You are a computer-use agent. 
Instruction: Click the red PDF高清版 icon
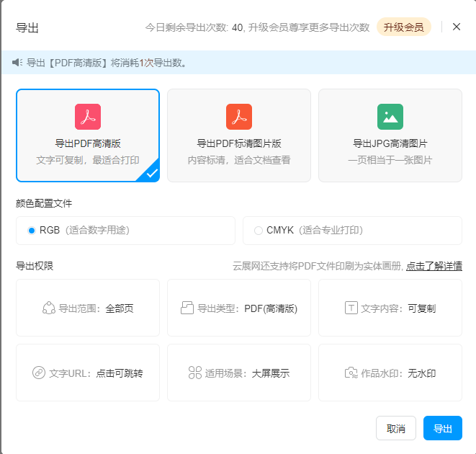pyautogui.click(x=87, y=117)
